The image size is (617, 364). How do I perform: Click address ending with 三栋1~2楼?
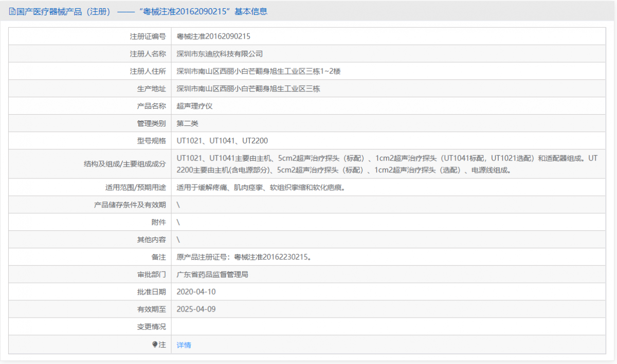pyautogui.click(x=259, y=71)
